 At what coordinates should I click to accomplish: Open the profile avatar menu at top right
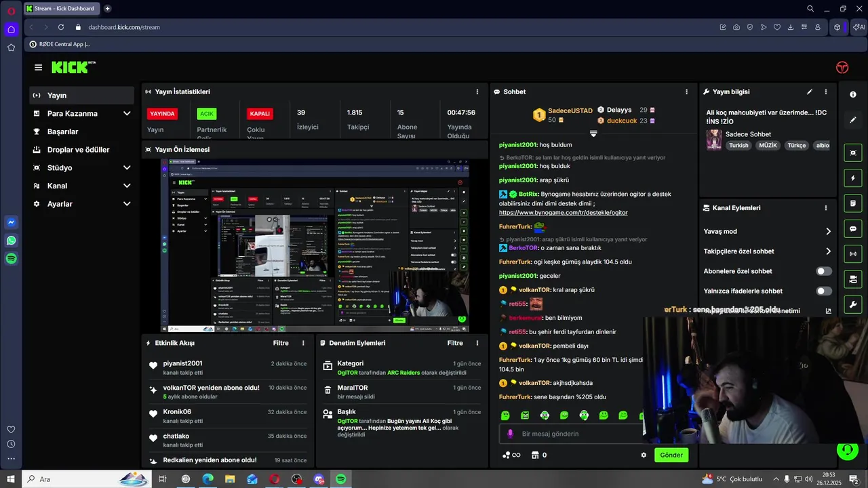842,67
